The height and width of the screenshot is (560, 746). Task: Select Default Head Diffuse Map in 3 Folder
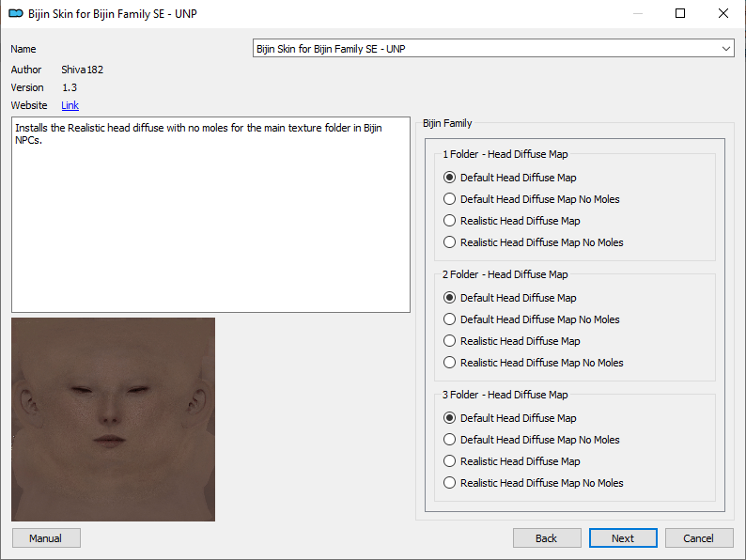pyautogui.click(x=509, y=418)
